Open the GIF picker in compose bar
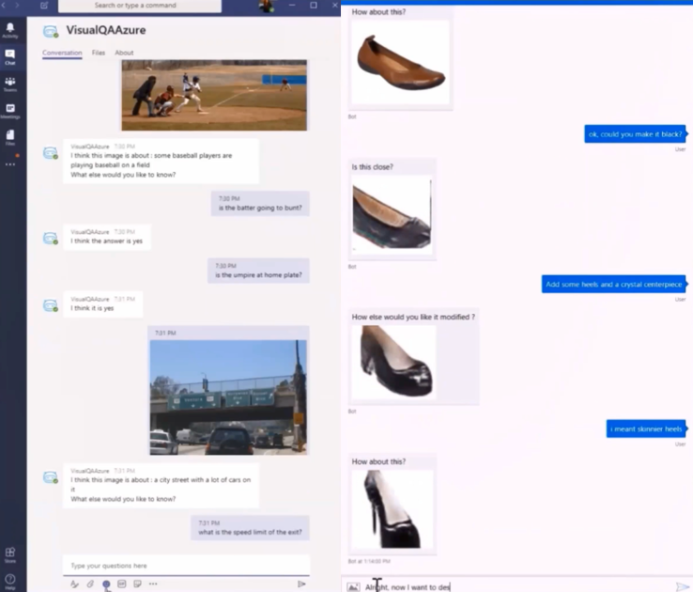Image resolution: width=696 pixels, height=593 pixels. pos(122,584)
